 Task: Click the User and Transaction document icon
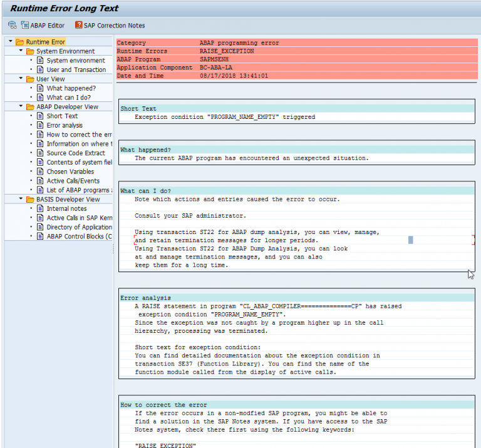click(x=40, y=69)
